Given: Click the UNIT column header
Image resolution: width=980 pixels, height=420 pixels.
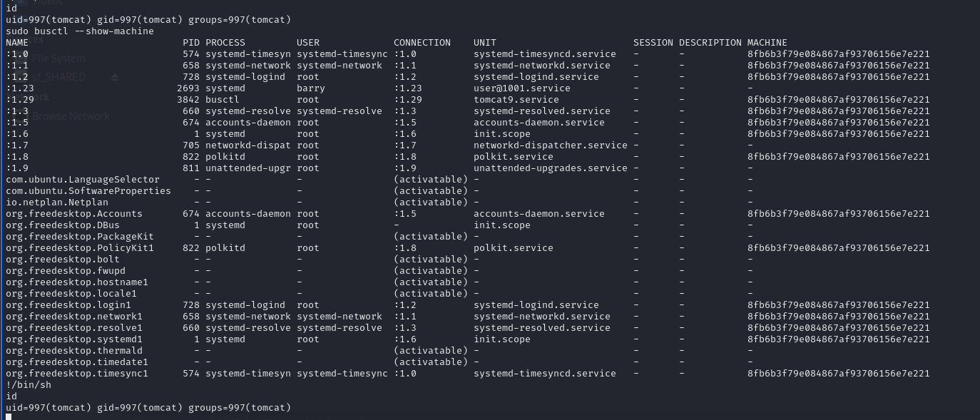Looking at the screenshot, I should [484, 43].
